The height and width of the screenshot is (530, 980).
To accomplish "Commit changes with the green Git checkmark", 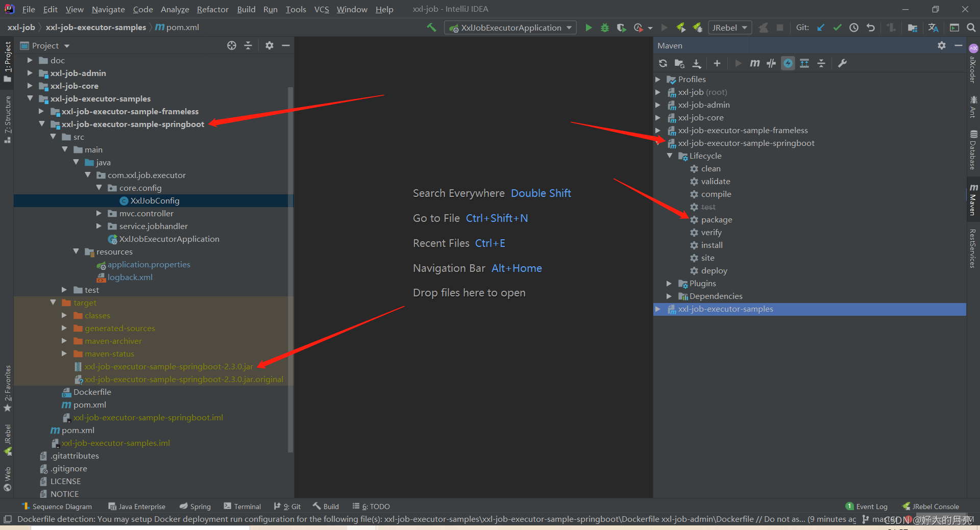I will [x=837, y=28].
